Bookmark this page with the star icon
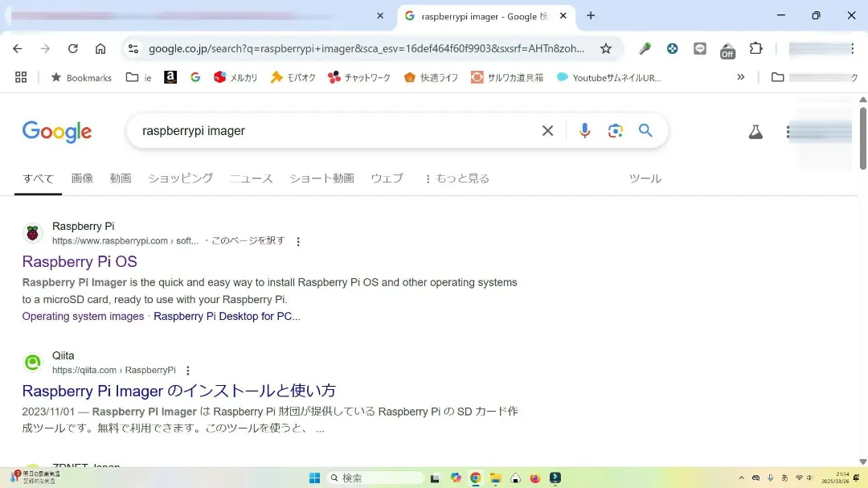The height and width of the screenshot is (488, 868). click(606, 49)
